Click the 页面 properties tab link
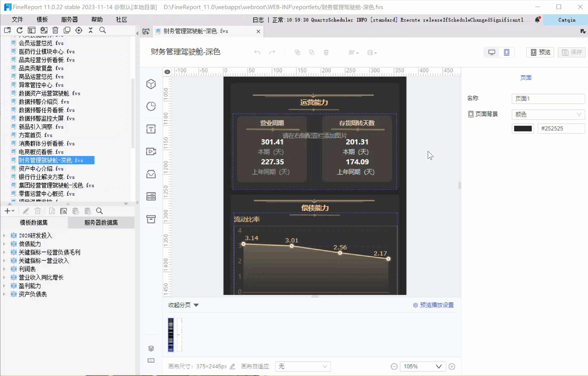588x376 pixels. pos(526,78)
